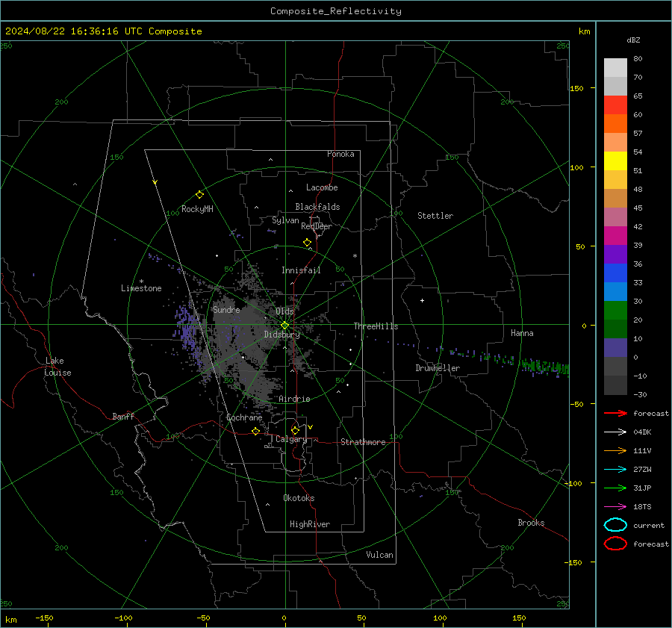The image size is (672, 628).
Task: Select the cyan 27ZW arrow legend icon
Action: (x=615, y=469)
